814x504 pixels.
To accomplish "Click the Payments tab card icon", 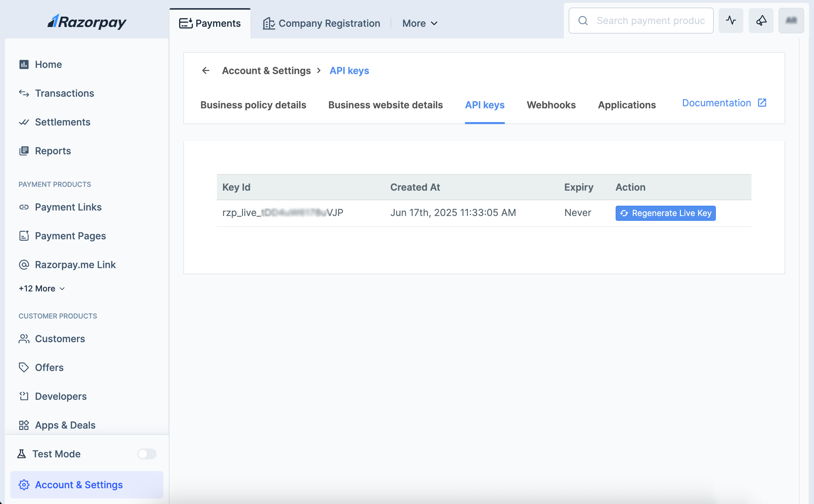I will 186,23.
